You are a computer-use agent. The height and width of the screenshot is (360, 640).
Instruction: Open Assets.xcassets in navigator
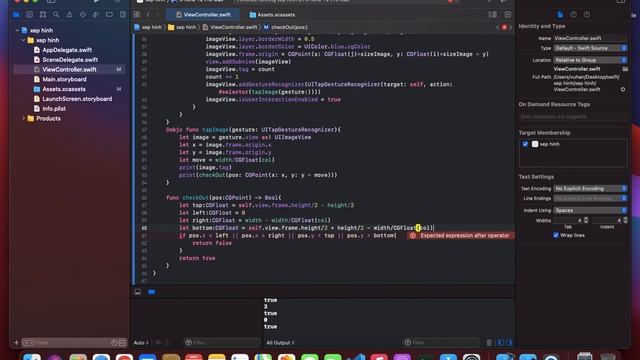point(64,89)
